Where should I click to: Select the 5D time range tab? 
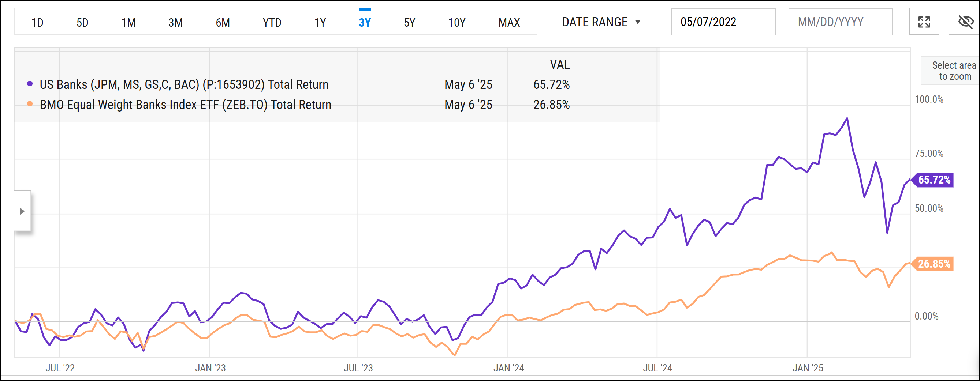(82, 22)
